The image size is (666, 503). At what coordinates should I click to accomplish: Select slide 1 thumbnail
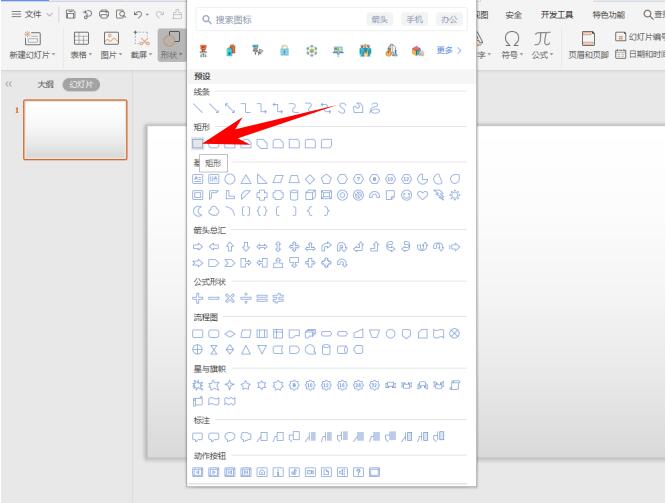pyautogui.click(x=75, y=129)
